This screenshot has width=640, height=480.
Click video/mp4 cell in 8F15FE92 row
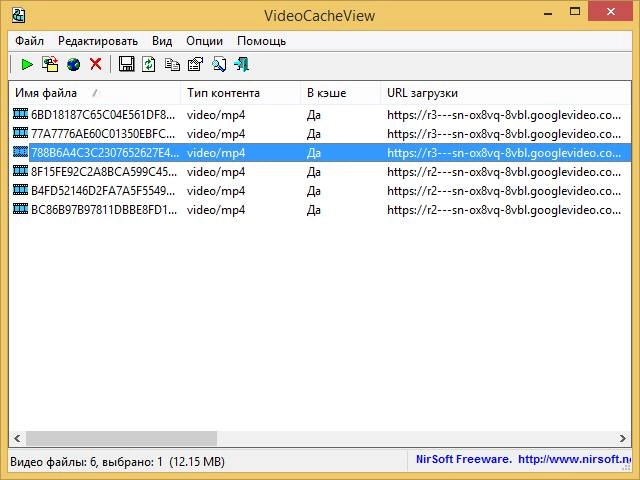[x=216, y=172]
